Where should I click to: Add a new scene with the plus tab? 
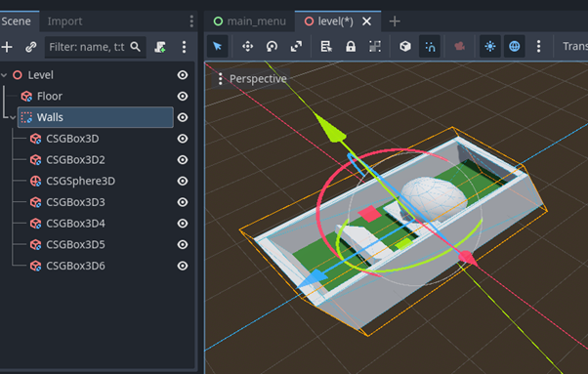click(x=395, y=21)
